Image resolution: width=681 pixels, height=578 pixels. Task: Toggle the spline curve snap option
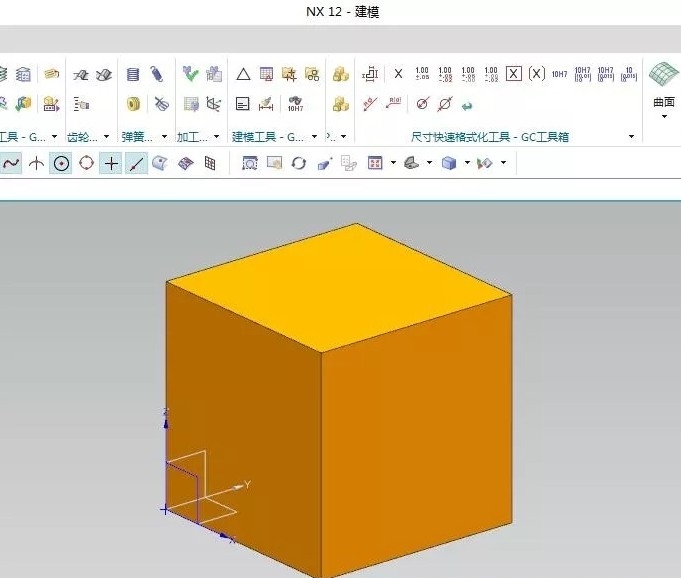point(11,163)
